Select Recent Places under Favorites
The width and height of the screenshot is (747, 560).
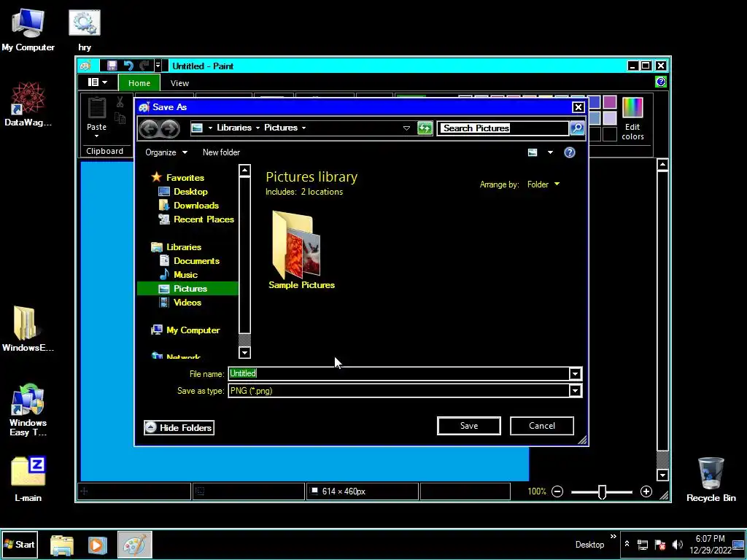(x=204, y=219)
